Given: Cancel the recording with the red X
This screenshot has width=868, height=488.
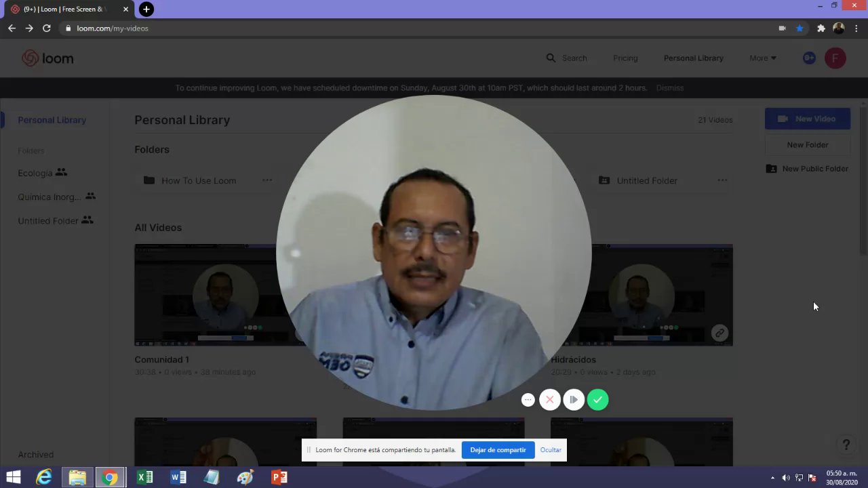Looking at the screenshot, I should click(550, 400).
